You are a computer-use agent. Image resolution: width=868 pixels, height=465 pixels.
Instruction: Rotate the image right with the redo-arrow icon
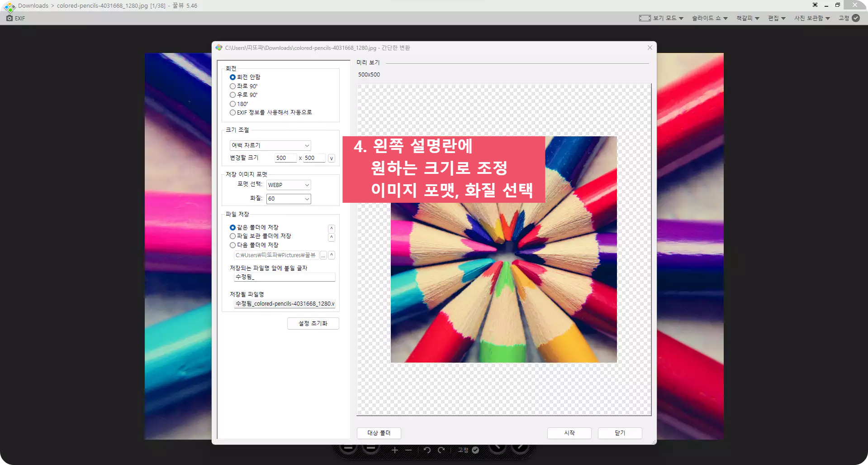tap(441, 450)
